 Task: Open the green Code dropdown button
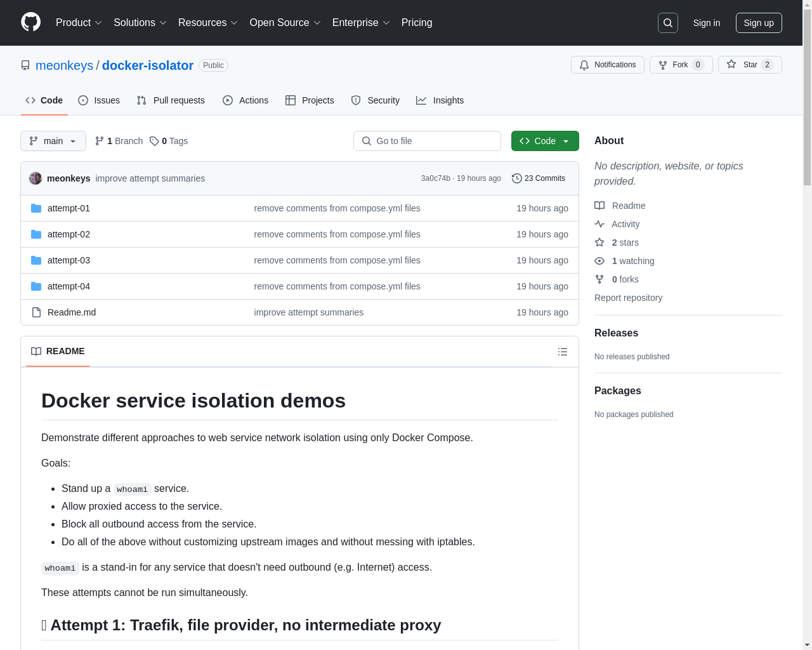545,141
